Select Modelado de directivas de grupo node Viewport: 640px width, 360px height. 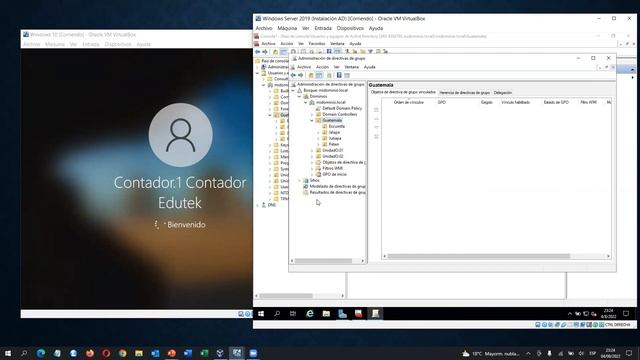point(337,186)
